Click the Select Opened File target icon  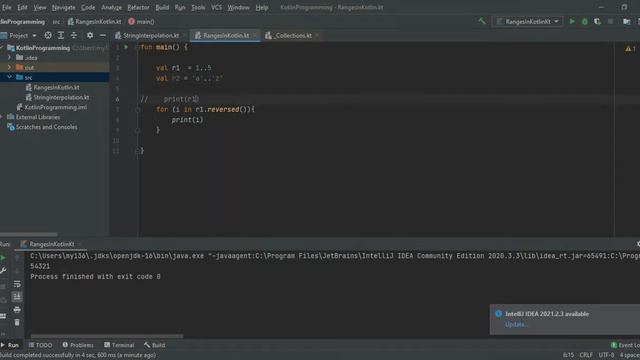pyautogui.click(x=48, y=36)
